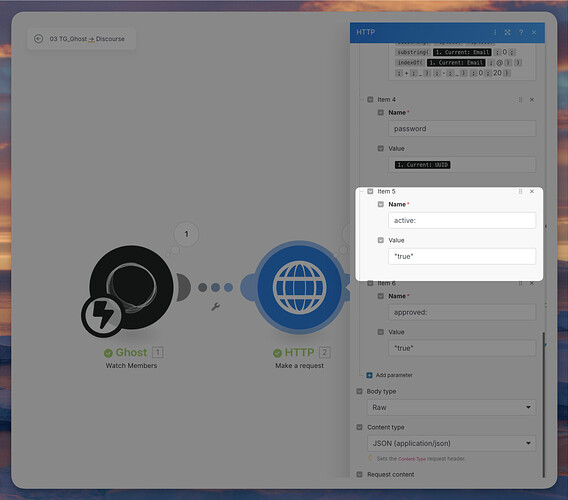The height and width of the screenshot is (500, 568).
Task: Open the Ghost Watch Members module
Action: [x=131, y=287]
